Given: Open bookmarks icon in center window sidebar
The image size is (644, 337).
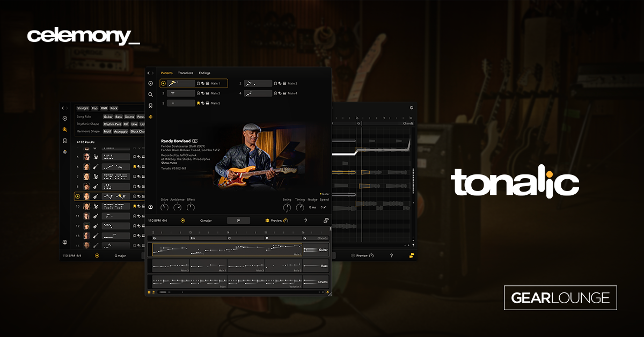Looking at the screenshot, I should click(x=151, y=106).
